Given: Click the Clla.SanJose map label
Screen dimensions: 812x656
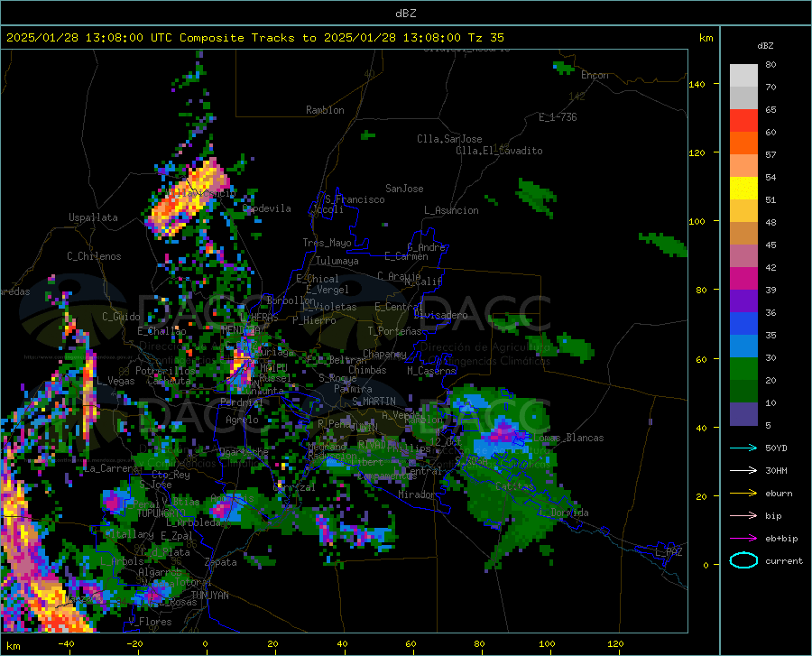Looking at the screenshot, I should [449, 139].
